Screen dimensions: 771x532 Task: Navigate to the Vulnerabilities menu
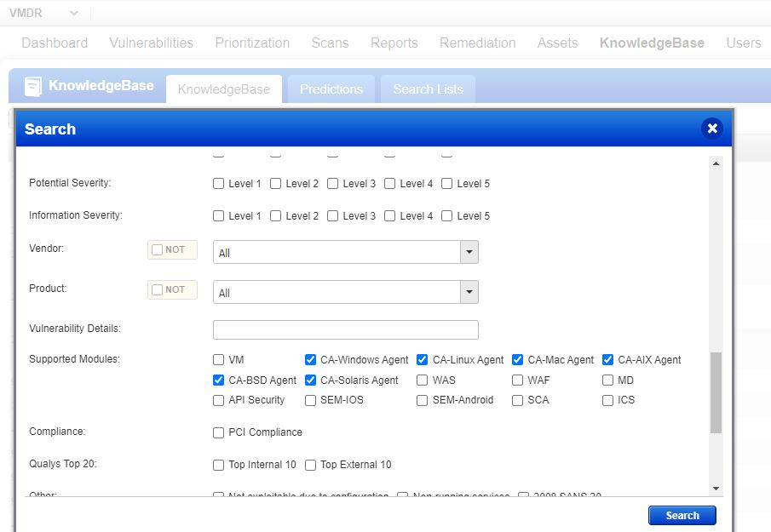(x=151, y=43)
